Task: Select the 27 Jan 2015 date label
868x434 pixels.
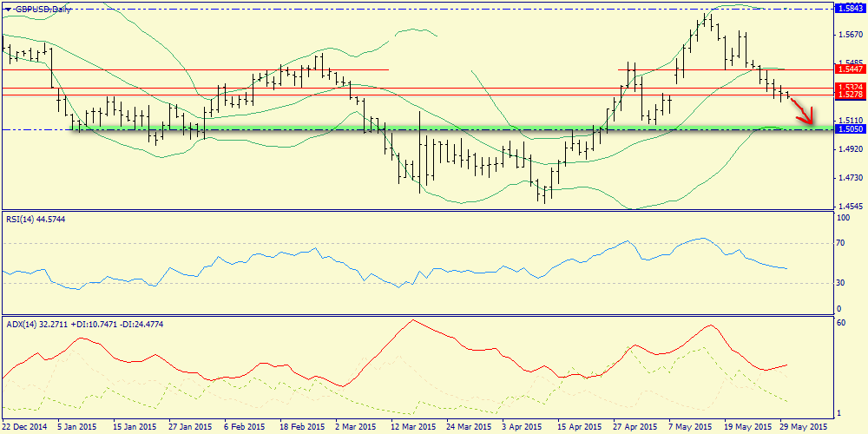Action: (x=192, y=427)
